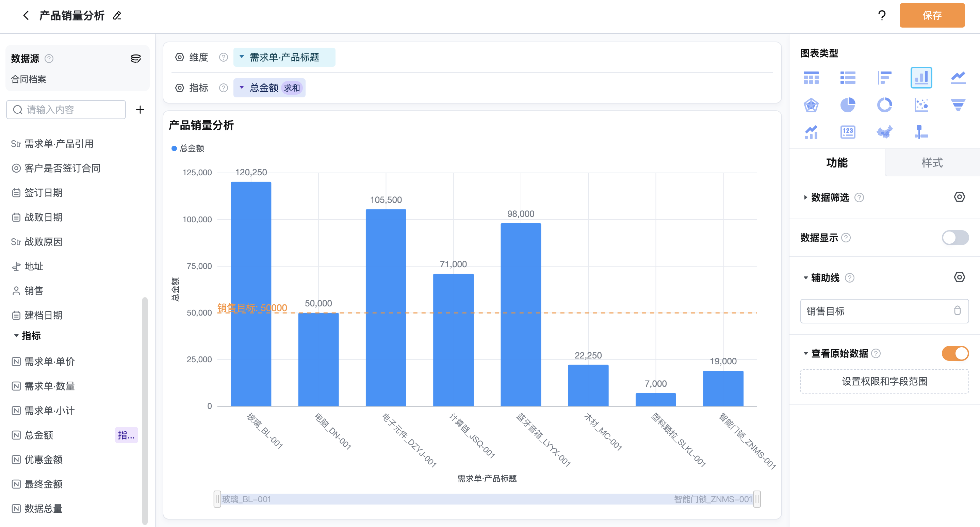Viewport: 980px width, 527px height.
Task: Save the report with 保存 button
Action: [932, 16]
